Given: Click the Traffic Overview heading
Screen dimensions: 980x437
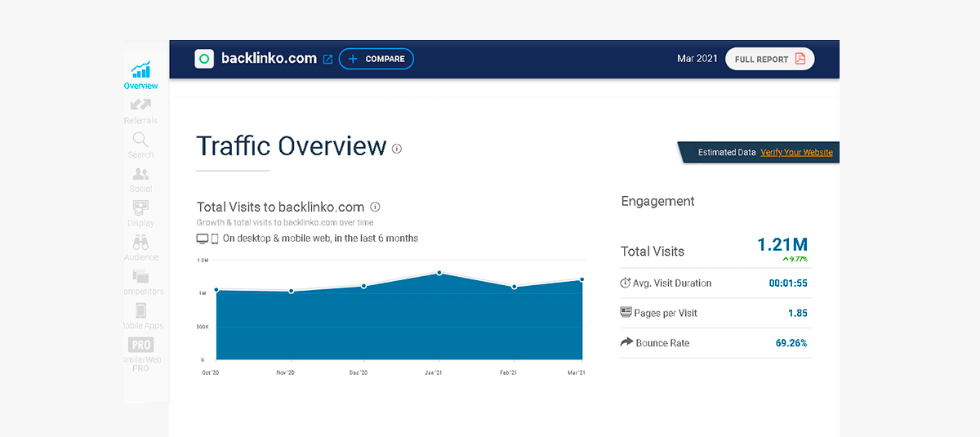Looking at the screenshot, I should 292,146.
